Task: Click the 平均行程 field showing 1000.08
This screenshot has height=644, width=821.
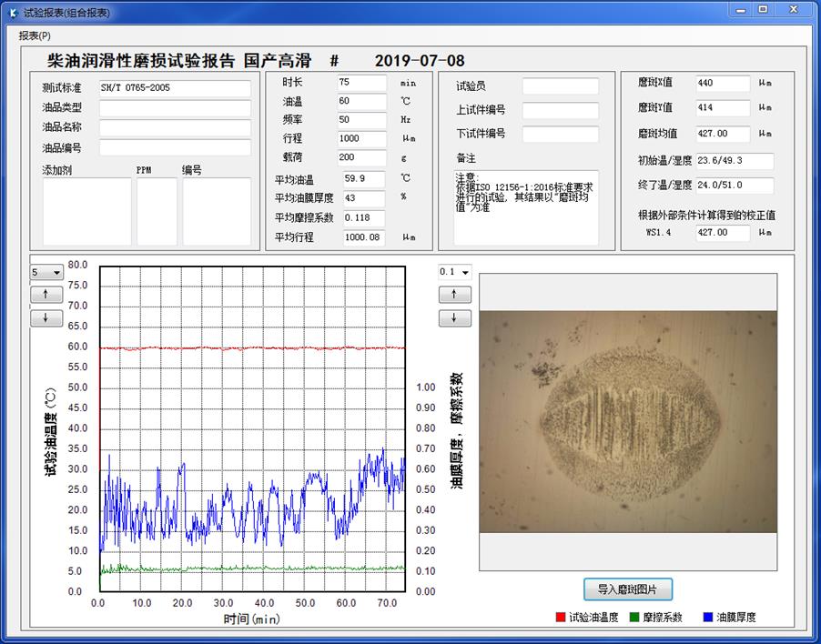Action: coord(364,237)
